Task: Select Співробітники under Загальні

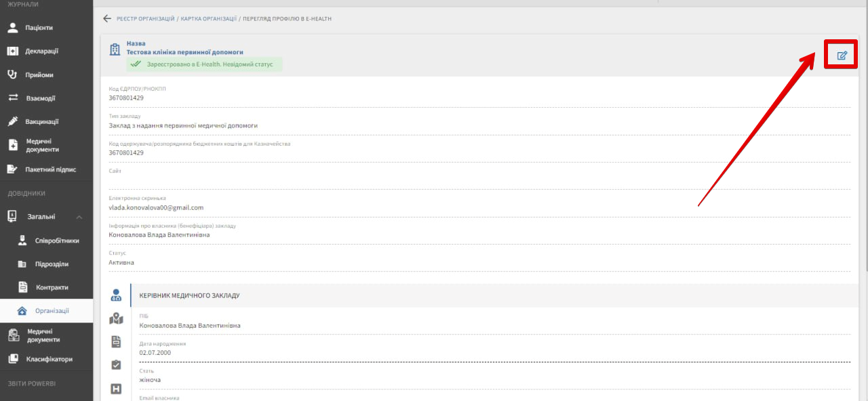Action: point(57,240)
